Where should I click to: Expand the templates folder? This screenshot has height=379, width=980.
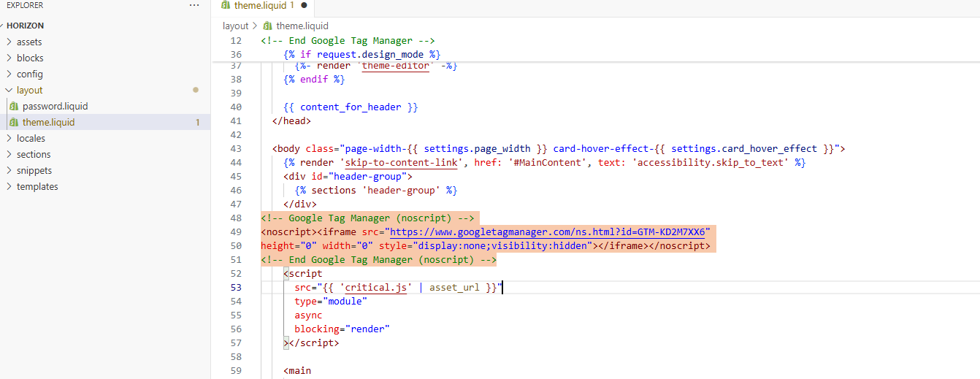click(37, 186)
